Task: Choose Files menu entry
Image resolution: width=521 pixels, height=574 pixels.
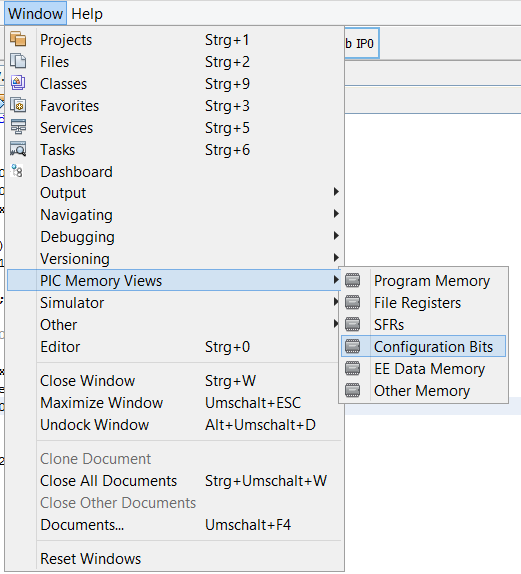Action: (174, 62)
